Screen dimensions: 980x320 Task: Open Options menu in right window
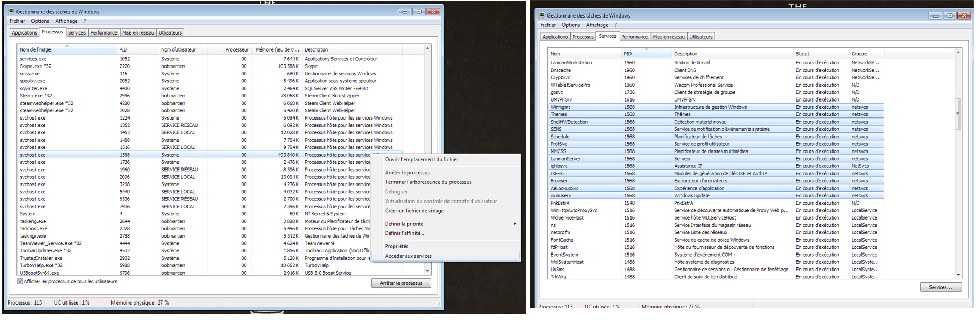click(x=571, y=25)
